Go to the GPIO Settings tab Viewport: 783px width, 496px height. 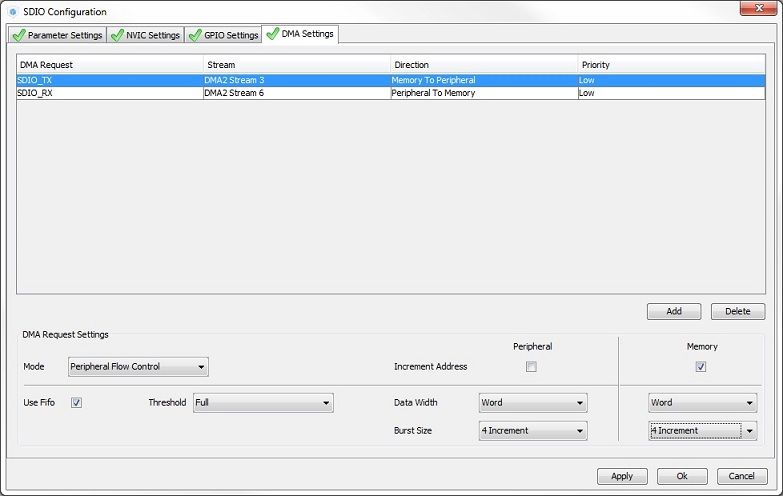click(224, 35)
